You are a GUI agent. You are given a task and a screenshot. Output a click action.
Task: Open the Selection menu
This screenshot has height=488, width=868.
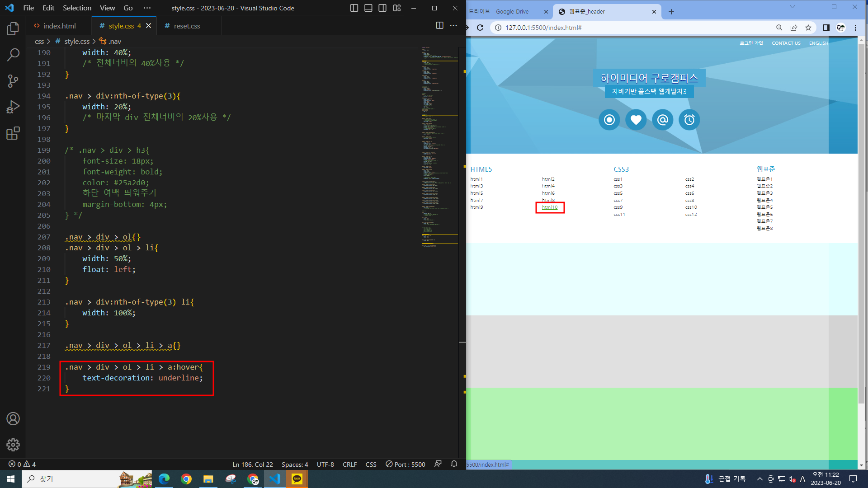tap(77, 8)
